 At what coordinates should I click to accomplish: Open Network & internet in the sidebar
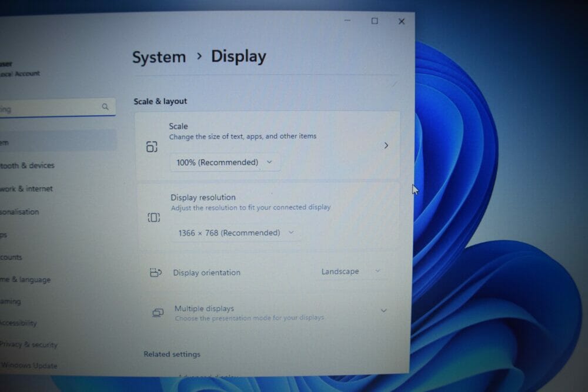26,189
